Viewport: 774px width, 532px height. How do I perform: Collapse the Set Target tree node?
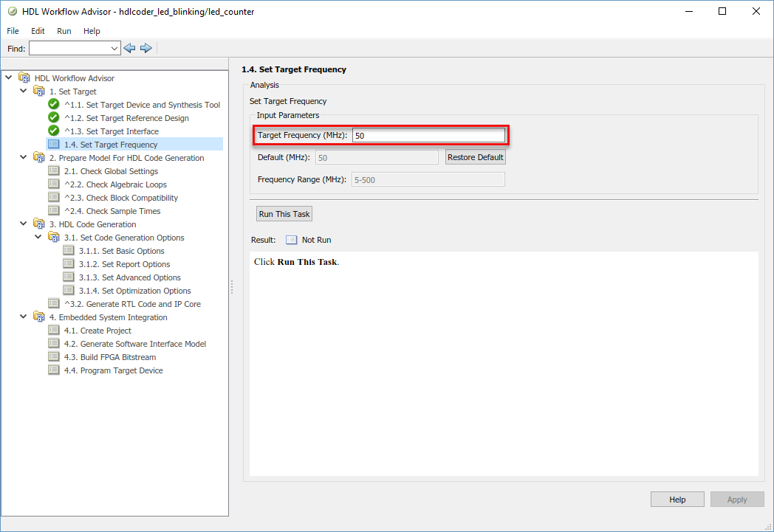click(x=24, y=91)
